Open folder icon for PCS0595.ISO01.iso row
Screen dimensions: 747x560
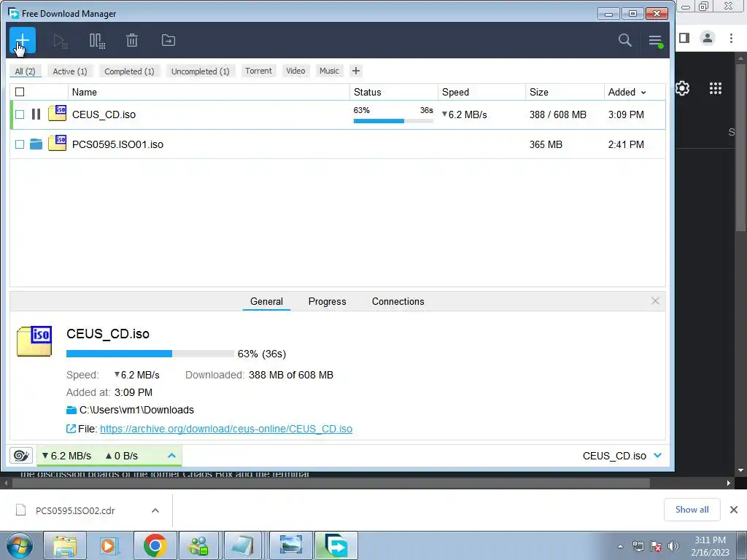[x=36, y=144]
